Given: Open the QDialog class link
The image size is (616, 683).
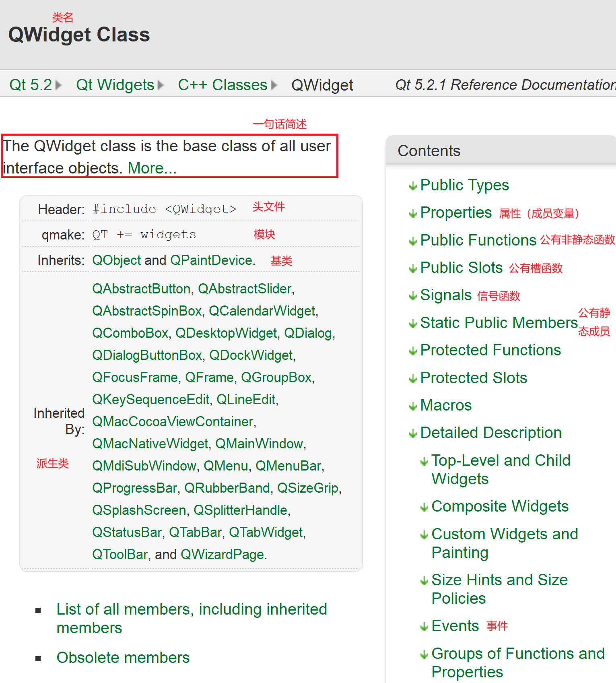Looking at the screenshot, I should pyautogui.click(x=308, y=333).
